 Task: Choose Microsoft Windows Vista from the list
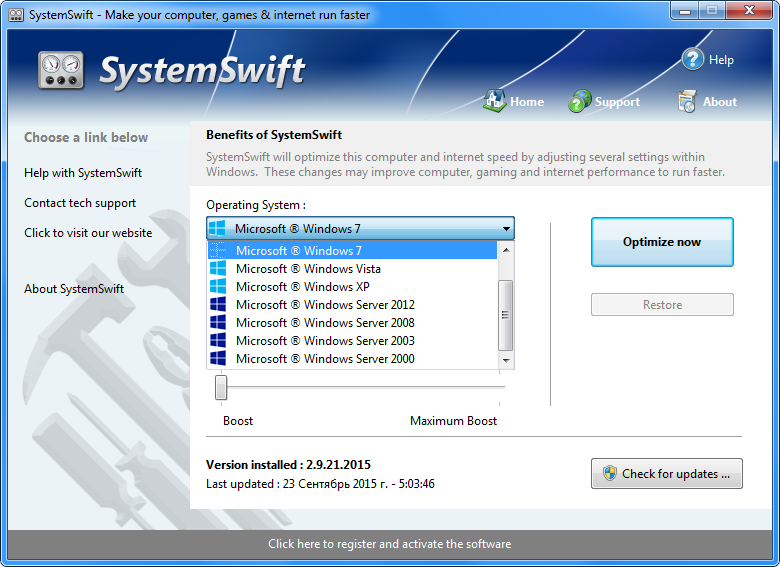click(352, 269)
